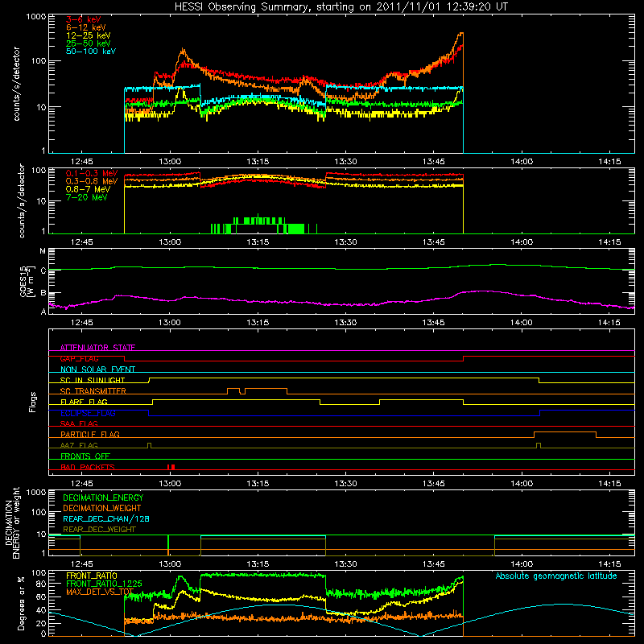Click 12:45 tick under the Flags panel
This screenshot has width=644, height=644.
point(82,484)
